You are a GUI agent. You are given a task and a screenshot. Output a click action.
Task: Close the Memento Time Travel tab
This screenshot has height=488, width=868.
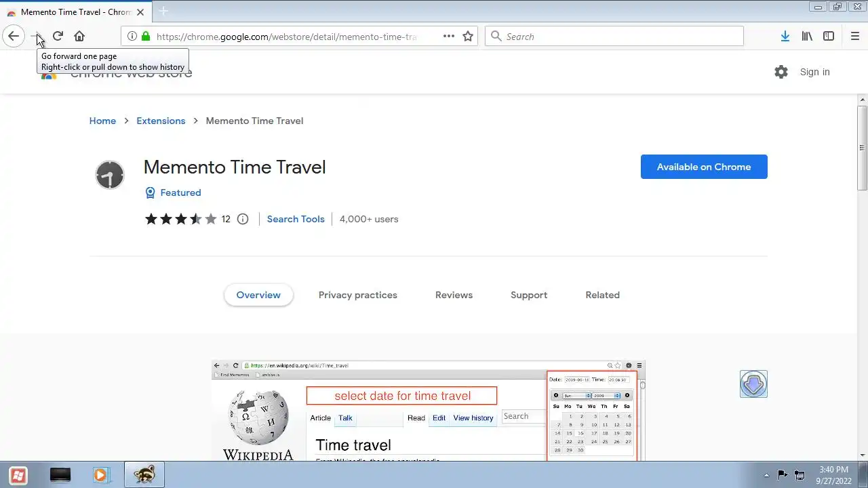tap(140, 12)
